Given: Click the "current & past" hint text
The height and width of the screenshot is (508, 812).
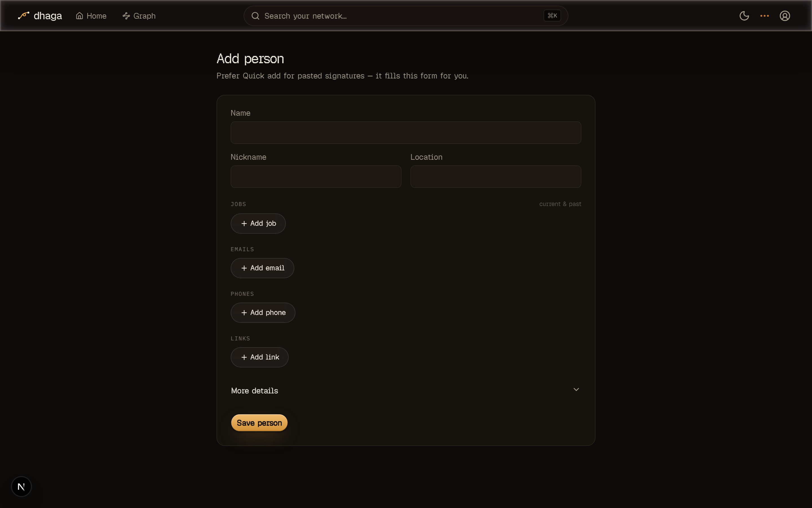Looking at the screenshot, I should [560, 204].
